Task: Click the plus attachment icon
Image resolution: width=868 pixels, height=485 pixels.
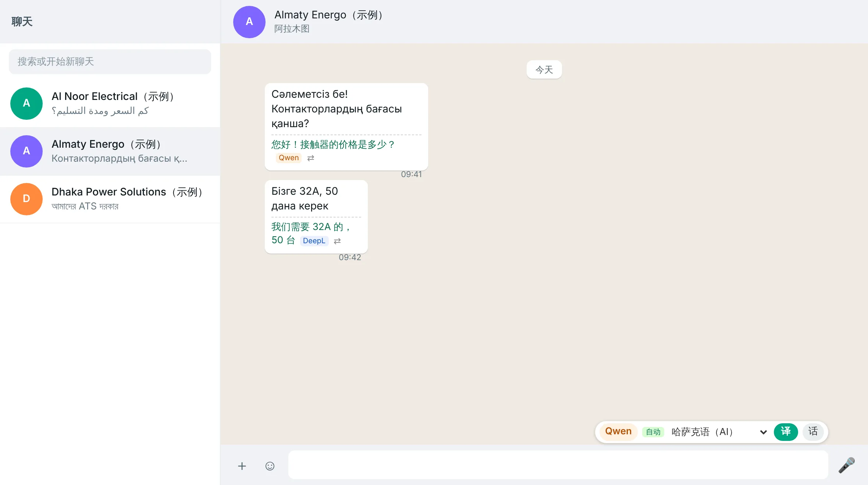Action: tap(242, 466)
